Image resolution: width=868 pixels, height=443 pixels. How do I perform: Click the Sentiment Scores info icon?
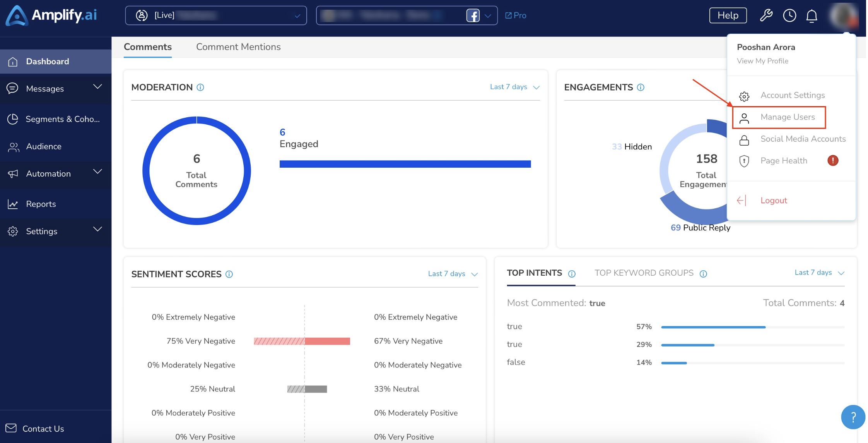pyautogui.click(x=229, y=274)
